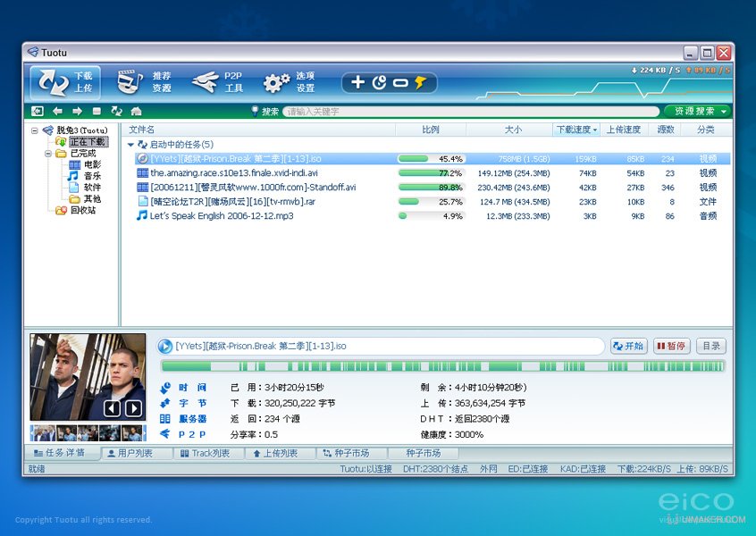Switch to the Track列表 tab
The image size is (756, 536).
point(208,453)
